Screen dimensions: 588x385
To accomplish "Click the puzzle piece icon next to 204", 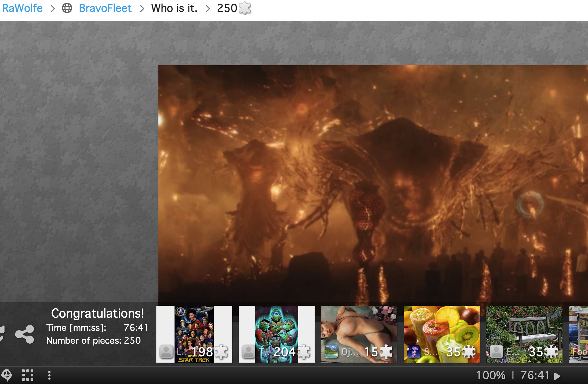I will 304,352.
